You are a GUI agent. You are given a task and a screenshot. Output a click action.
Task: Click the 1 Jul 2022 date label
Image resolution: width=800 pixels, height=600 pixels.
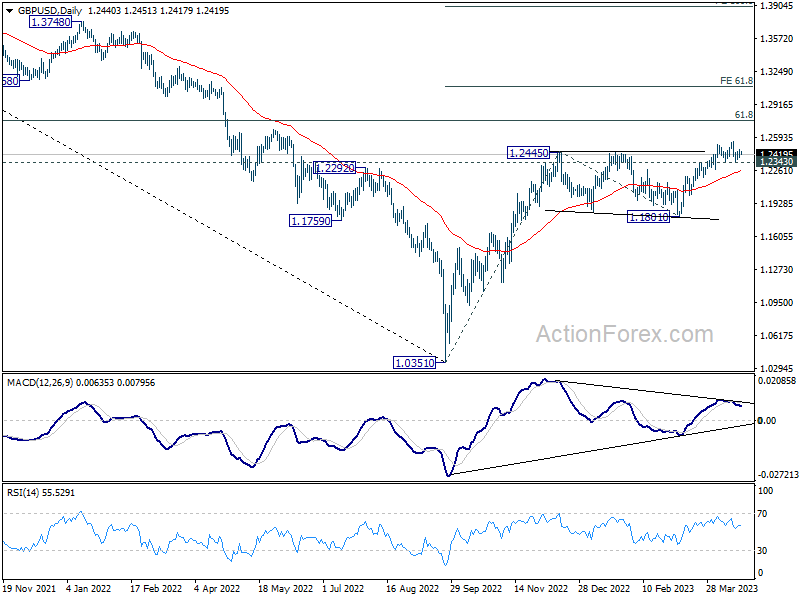[x=343, y=588]
